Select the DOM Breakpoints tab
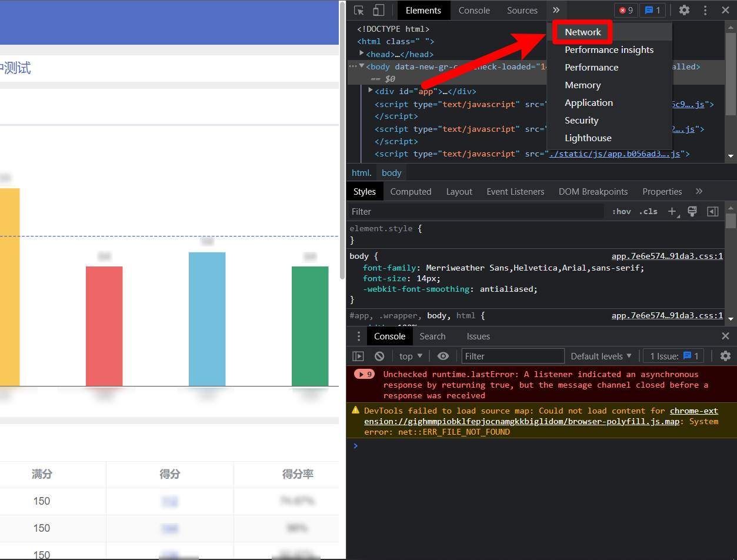 tap(593, 192)
